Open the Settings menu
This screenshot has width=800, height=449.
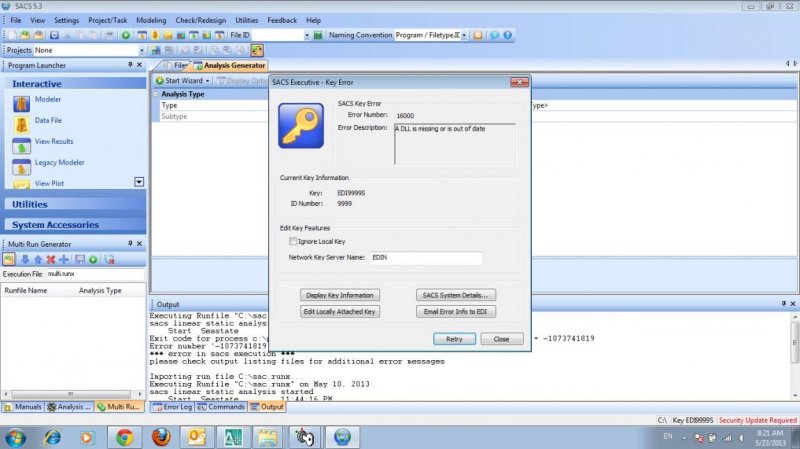click(66, 20)
